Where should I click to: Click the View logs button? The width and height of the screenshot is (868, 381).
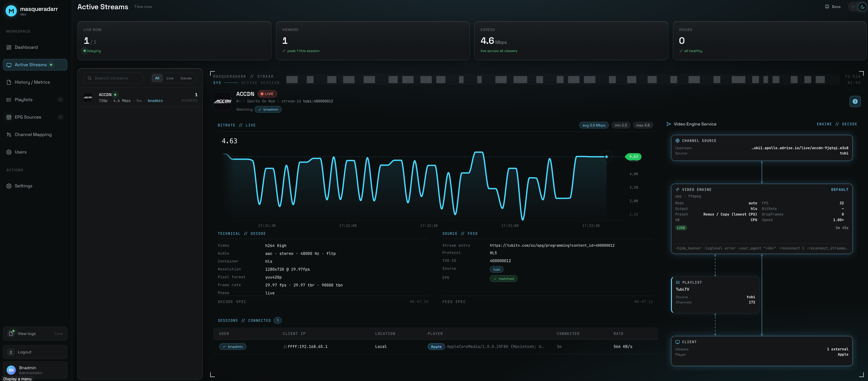(x=35, y=334)
